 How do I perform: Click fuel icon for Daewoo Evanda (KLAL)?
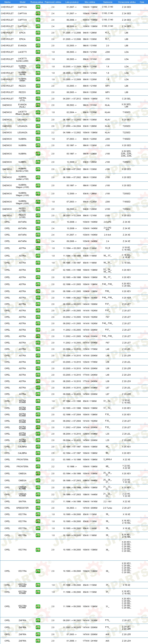38,105
